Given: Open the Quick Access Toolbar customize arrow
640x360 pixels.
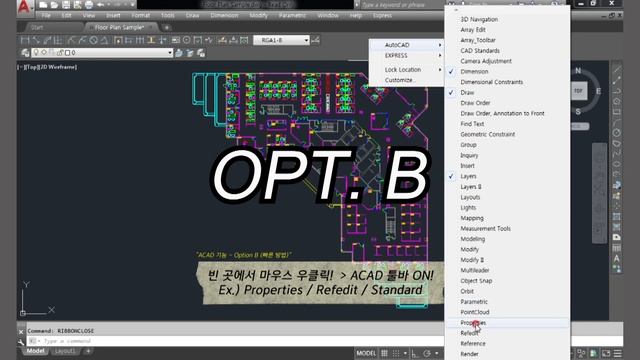Looking at the screenshot, I should (x=132, y=5).
